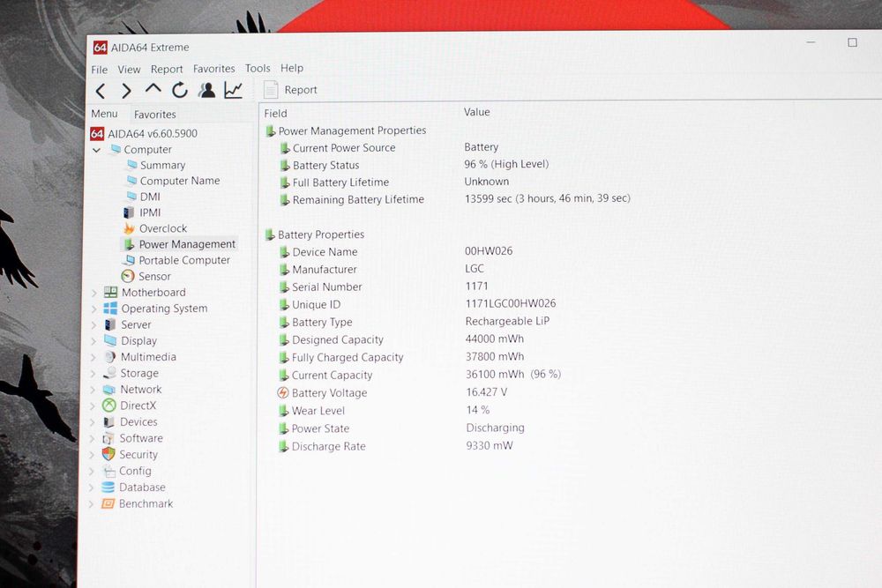
Task: Click the Display monitor icon
Action: (110, 340)
